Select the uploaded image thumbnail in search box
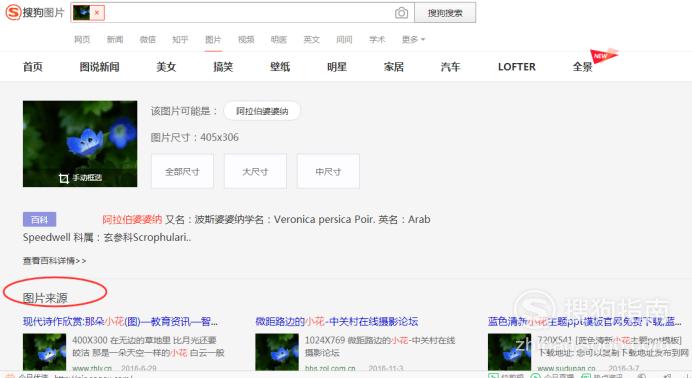This screenshot has width=692, height=378. [82, 13]
